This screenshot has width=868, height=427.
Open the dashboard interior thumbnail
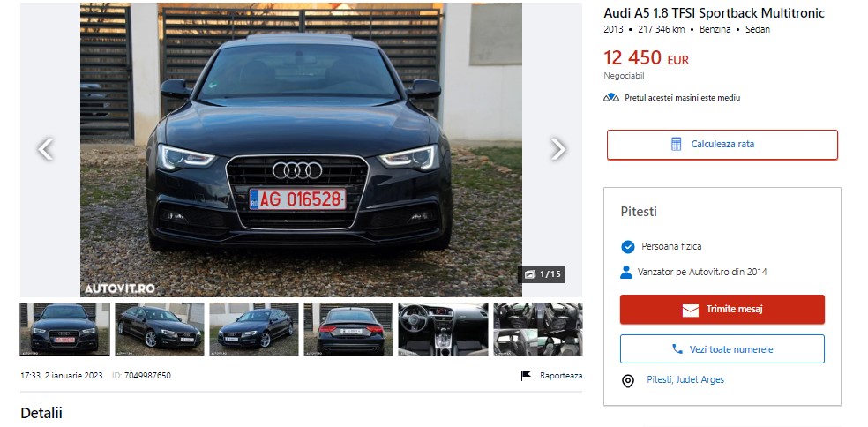click(x=443, y=329)
